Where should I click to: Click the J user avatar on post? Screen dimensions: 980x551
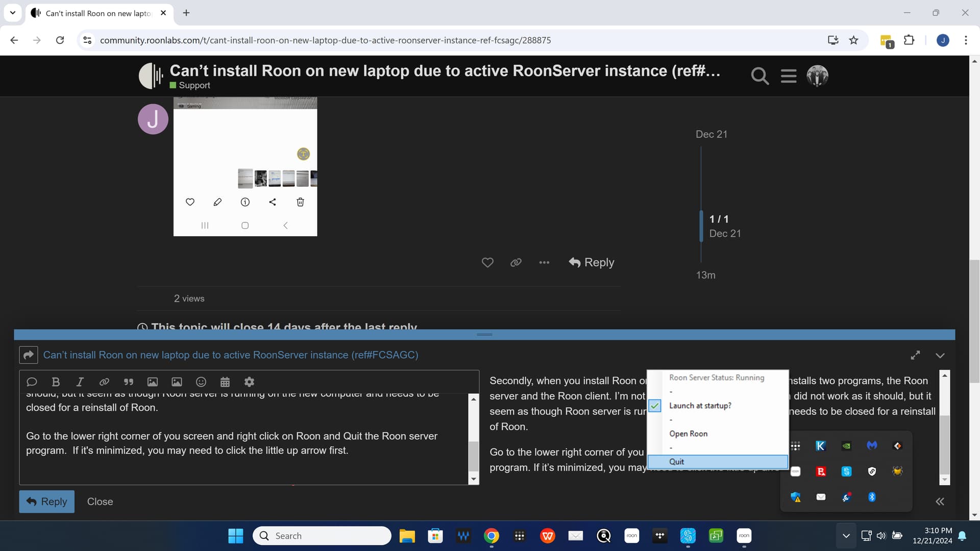pos(153,119)
